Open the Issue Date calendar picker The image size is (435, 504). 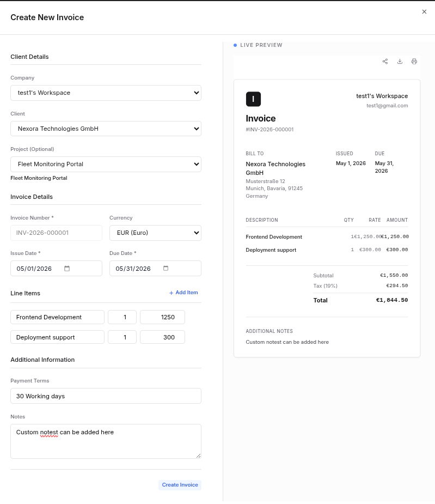pyautogui.click(x=67, y=269)
